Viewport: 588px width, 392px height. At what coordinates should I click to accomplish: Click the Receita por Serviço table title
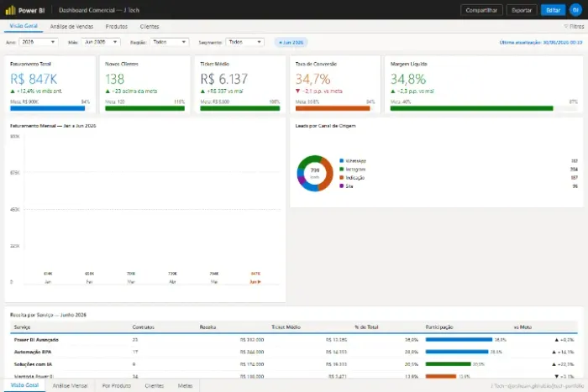(x=48, y=315)
